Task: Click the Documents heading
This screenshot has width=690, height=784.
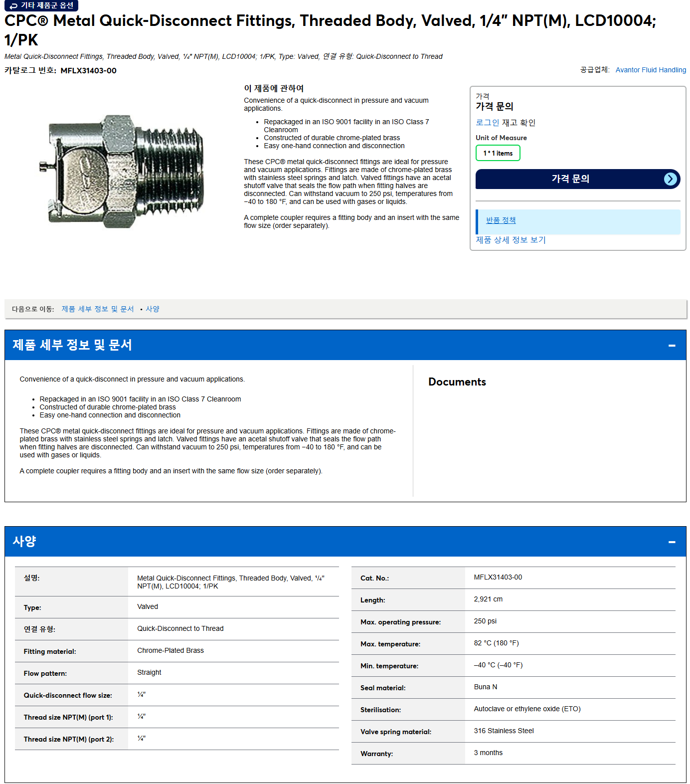Action: point(457,382)
